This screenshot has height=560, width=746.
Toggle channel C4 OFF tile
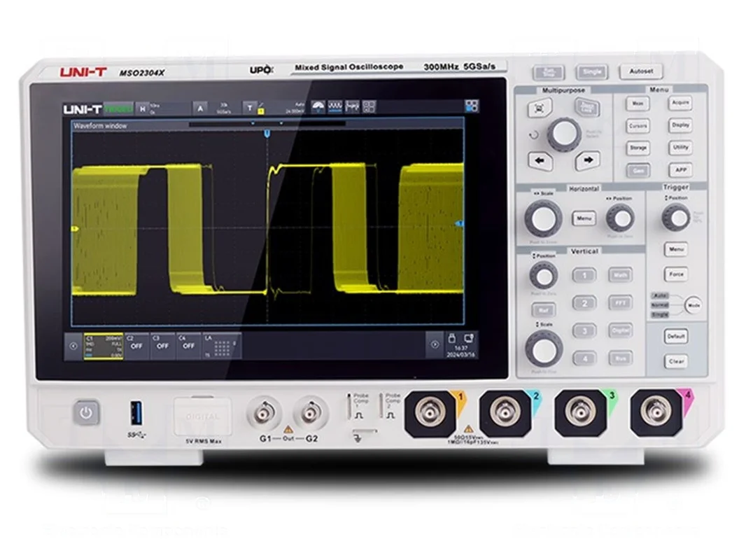pos(188,346)
